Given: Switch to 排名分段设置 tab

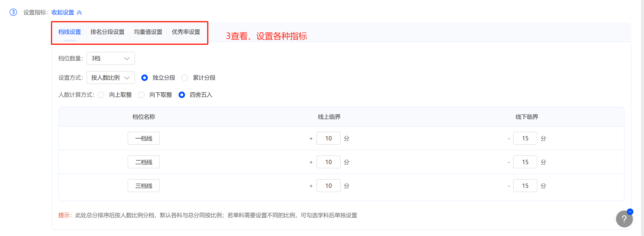Looking at the screenshot, I should pyautogui.click(x=107, y=32).
